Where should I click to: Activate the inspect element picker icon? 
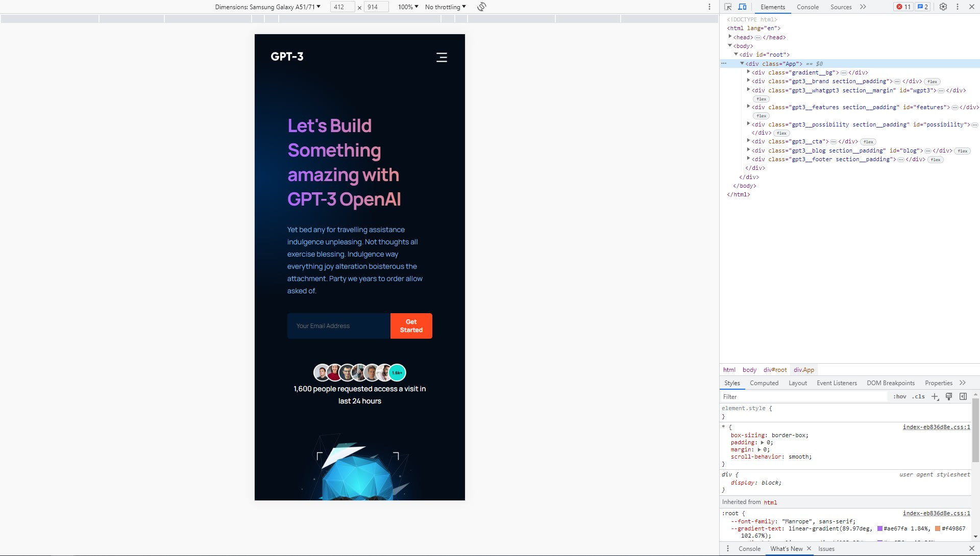click(728, 7)
